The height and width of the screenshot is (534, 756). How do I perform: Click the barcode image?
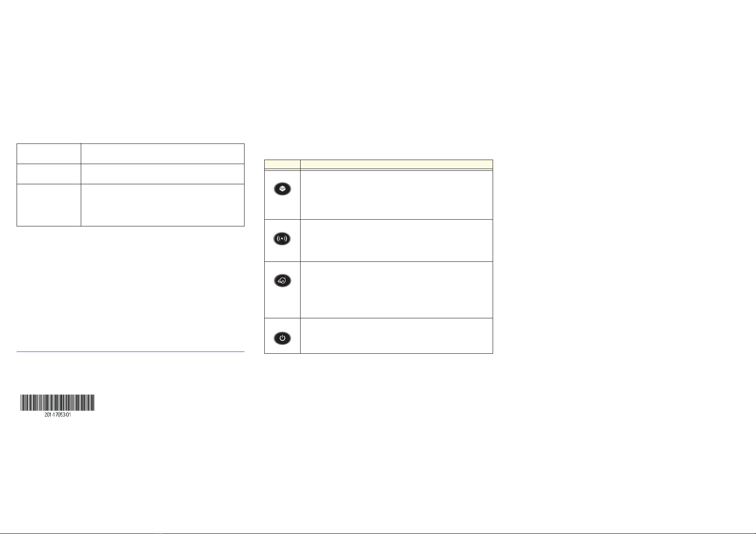(57, 403)
